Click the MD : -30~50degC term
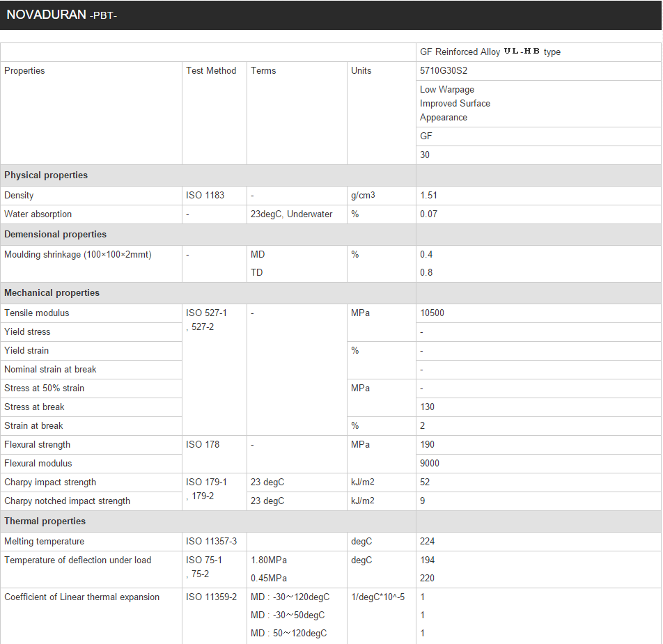663x644 pixels. pos(288,615)
